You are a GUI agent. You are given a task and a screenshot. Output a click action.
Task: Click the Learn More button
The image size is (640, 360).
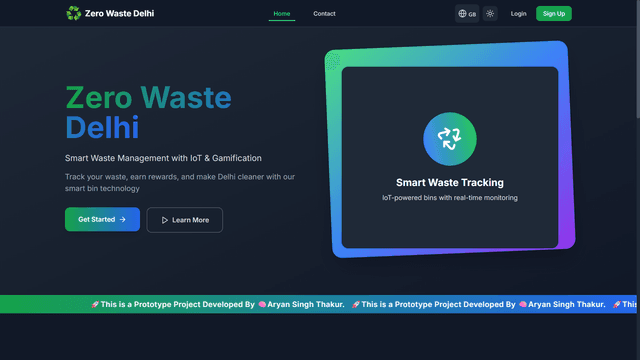coord(184,220)
